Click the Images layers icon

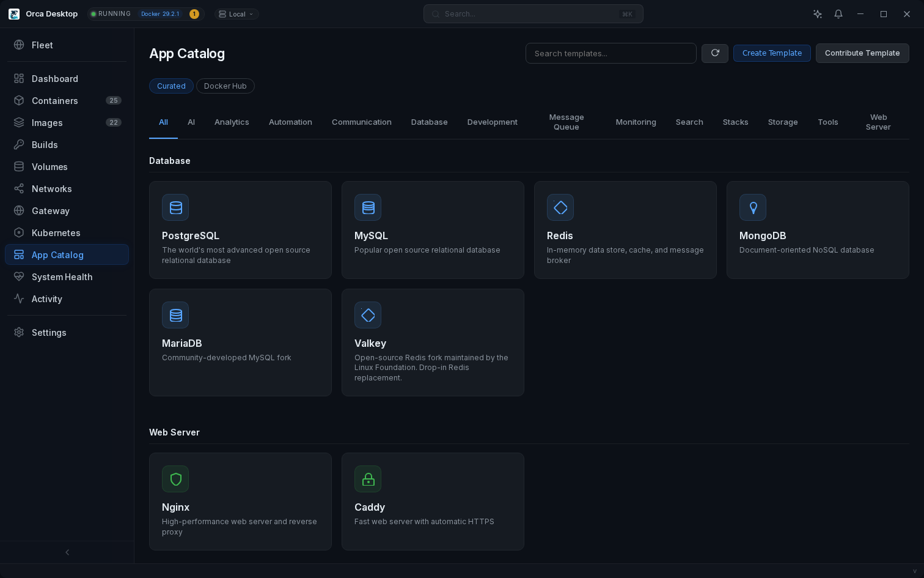[x=19, y=122]
